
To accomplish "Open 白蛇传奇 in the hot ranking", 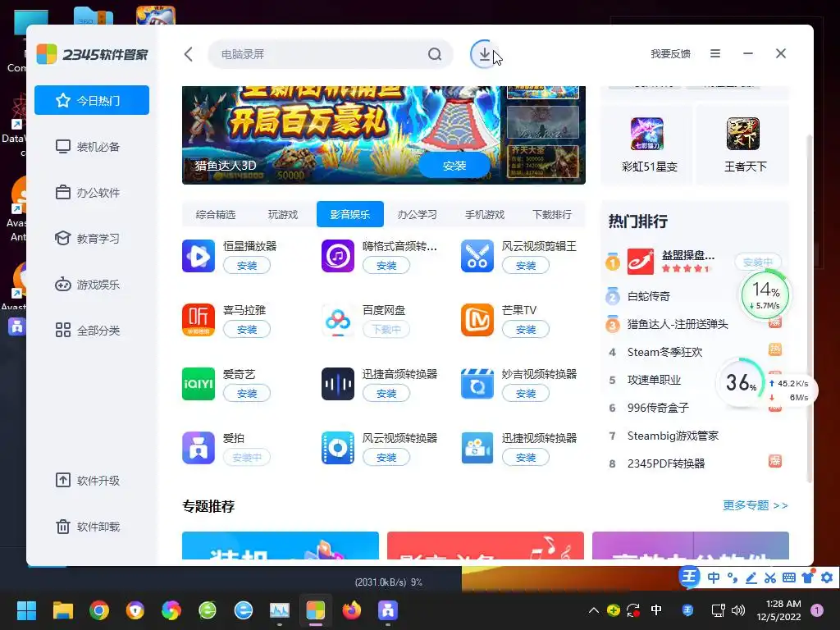I will click(649, 295).
